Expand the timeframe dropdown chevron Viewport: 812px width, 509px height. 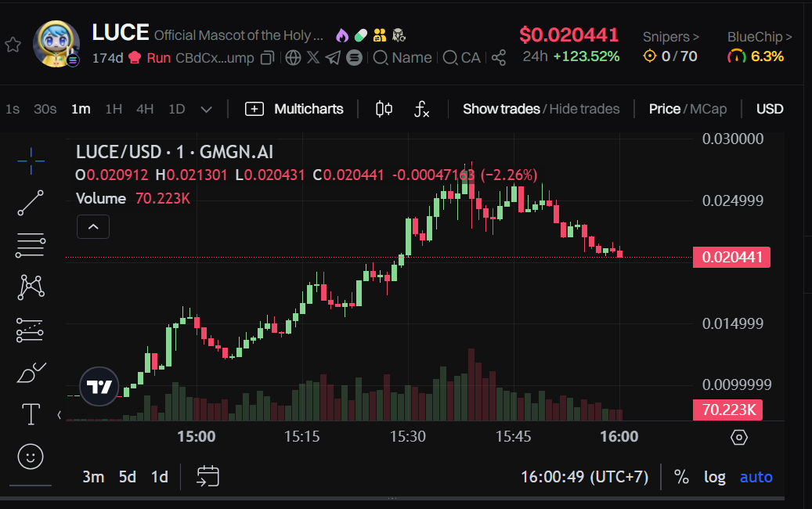tap(206, 110)
